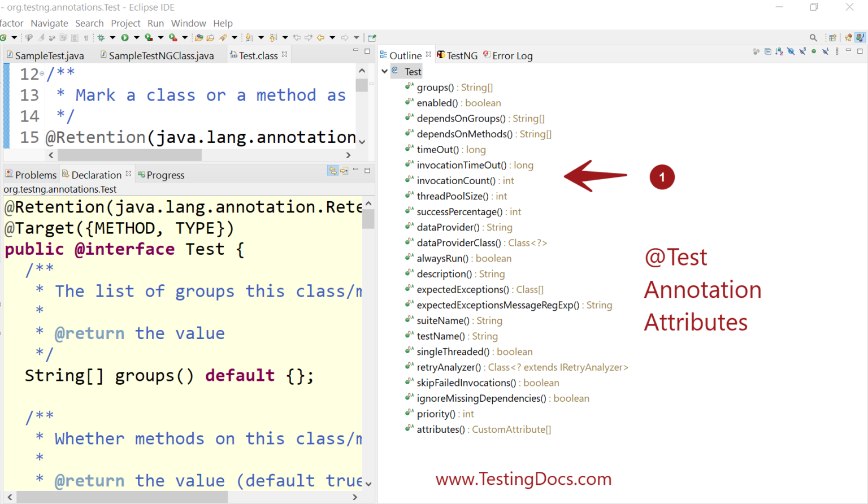Image resolution: width=868 pixels, height=504 pixels.
Task: Collapse All members in the Outline view
Action: click(768, 51)
